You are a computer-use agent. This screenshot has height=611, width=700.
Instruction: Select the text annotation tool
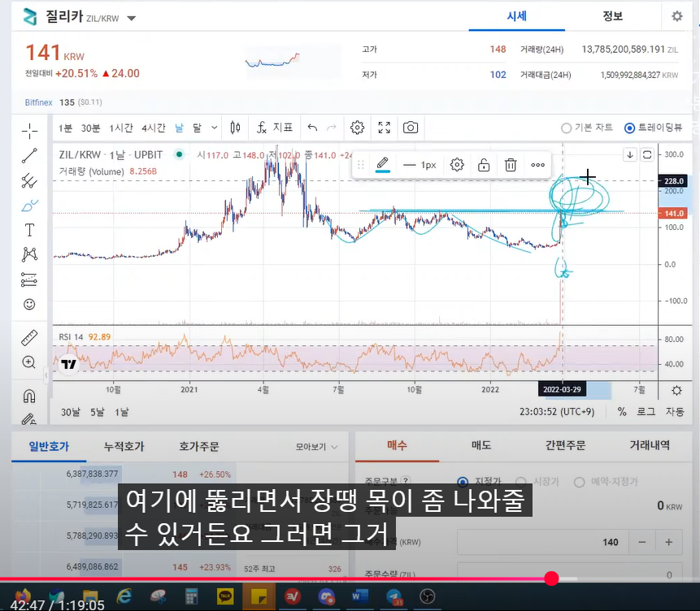tap(29, 230)
